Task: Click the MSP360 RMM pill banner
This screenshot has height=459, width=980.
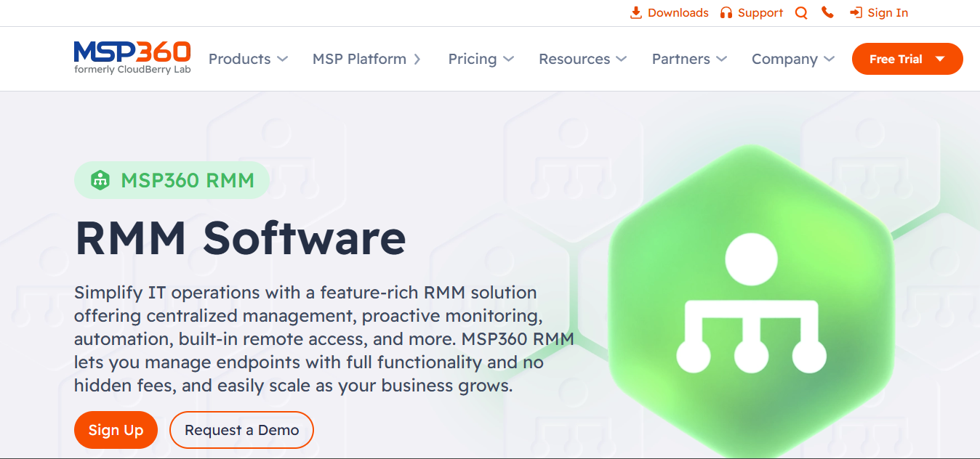Action: [x=172, y=179]
